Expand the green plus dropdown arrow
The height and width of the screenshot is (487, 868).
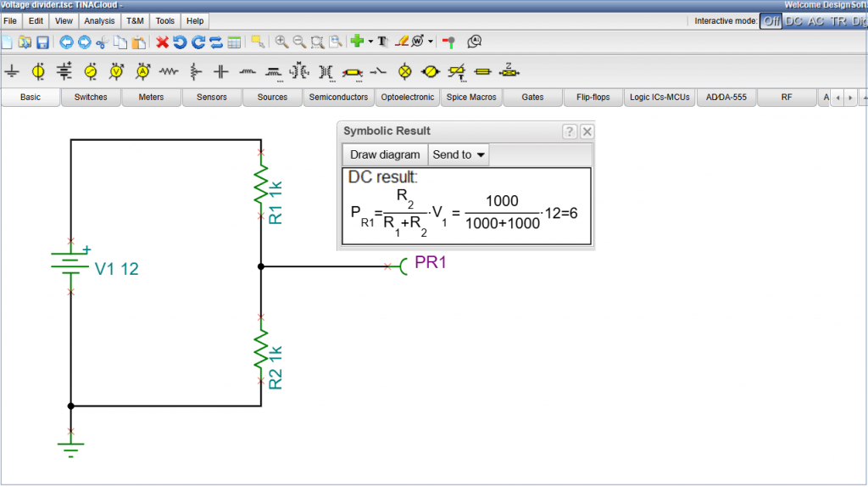[370, 42]
